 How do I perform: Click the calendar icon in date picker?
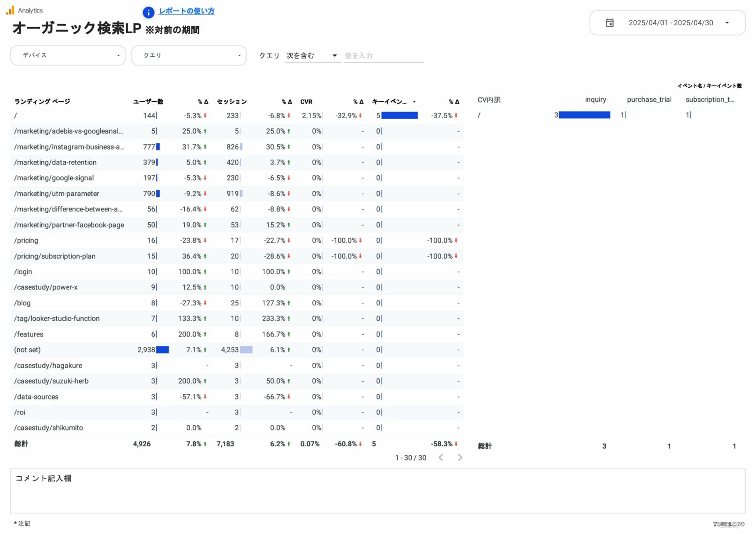[609, 23]
